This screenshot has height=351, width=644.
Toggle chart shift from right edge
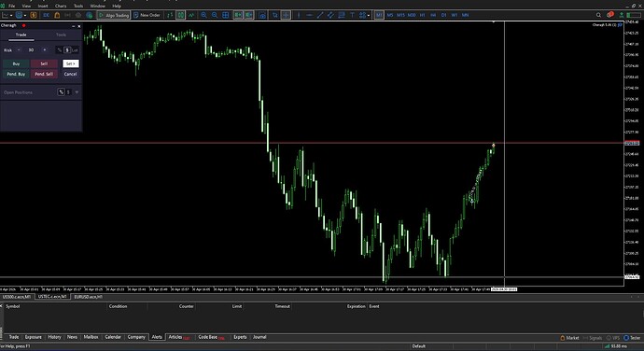pyautogui.click(x=249, y=15)
